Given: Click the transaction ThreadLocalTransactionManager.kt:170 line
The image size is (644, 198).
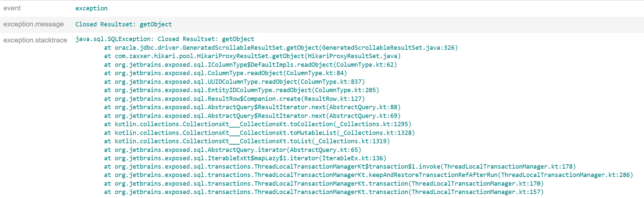Looking at the screenshot, I should 324,184.
